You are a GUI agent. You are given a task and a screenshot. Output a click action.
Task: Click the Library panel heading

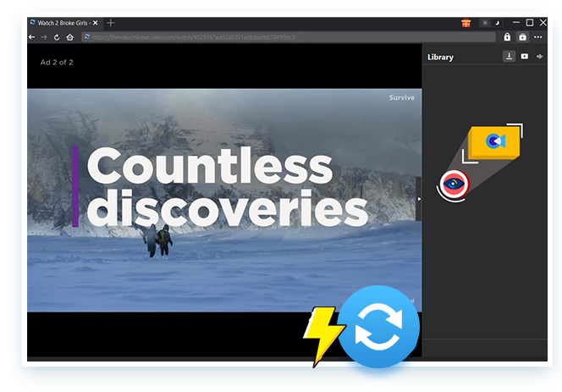click(440, 57)
